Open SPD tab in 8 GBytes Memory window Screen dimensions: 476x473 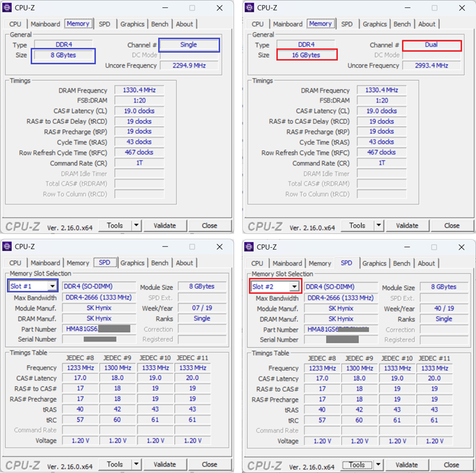pyautogui.click(x=104, y=24)
